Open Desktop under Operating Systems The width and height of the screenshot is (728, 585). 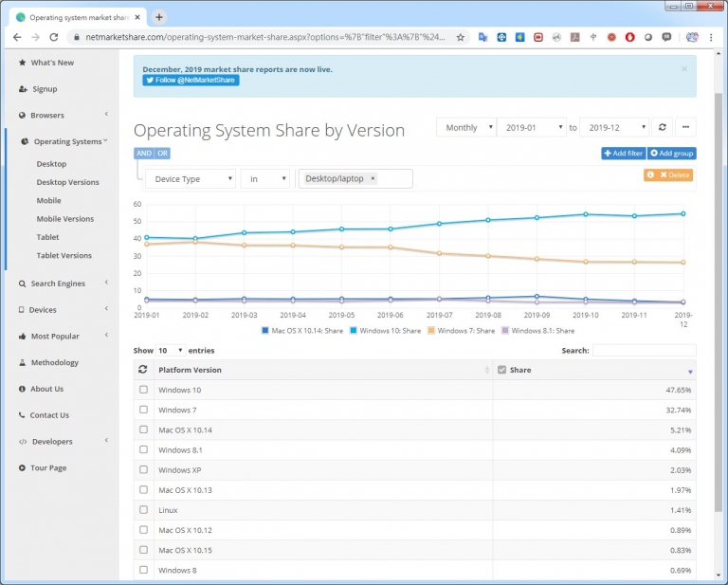click(51, 164)
